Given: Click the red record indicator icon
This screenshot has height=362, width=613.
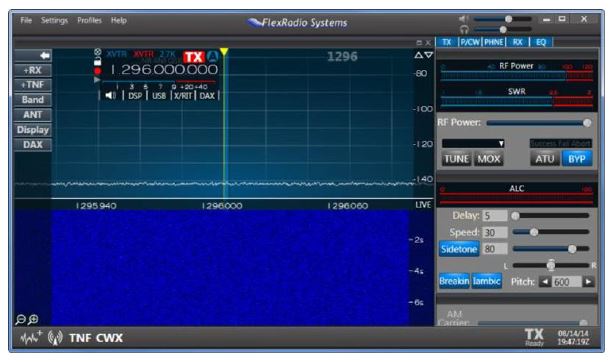Looking at the screenshot, I should pos(98,71).
